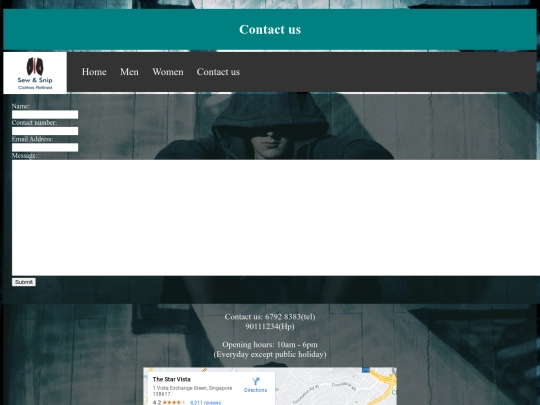Focus the Name input field
Image resolution: width=540 pixels, height=405 pixels.
(45, 114)
